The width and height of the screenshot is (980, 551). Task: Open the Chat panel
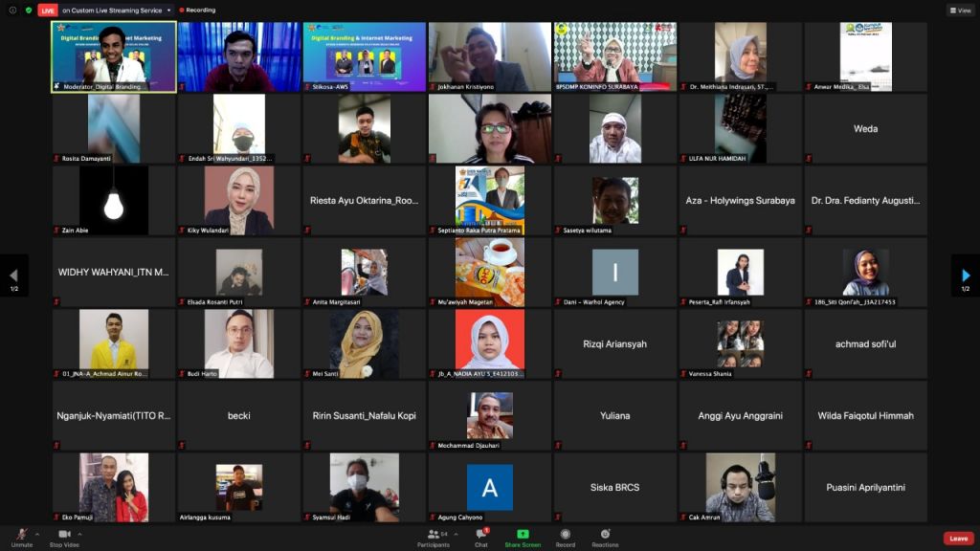(480, 536)
